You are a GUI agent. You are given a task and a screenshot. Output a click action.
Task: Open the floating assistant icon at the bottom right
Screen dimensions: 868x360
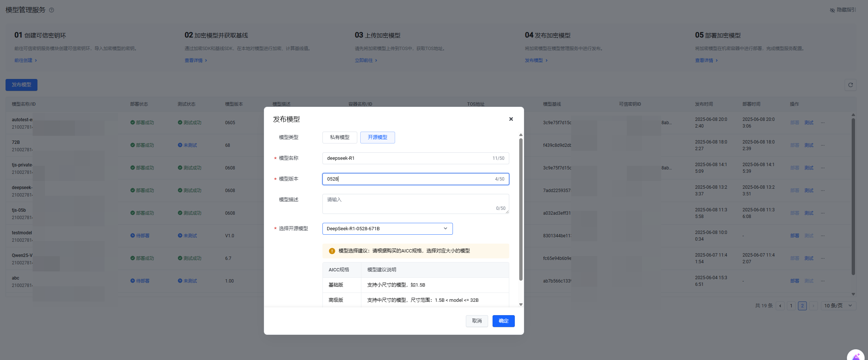[856, 356]
